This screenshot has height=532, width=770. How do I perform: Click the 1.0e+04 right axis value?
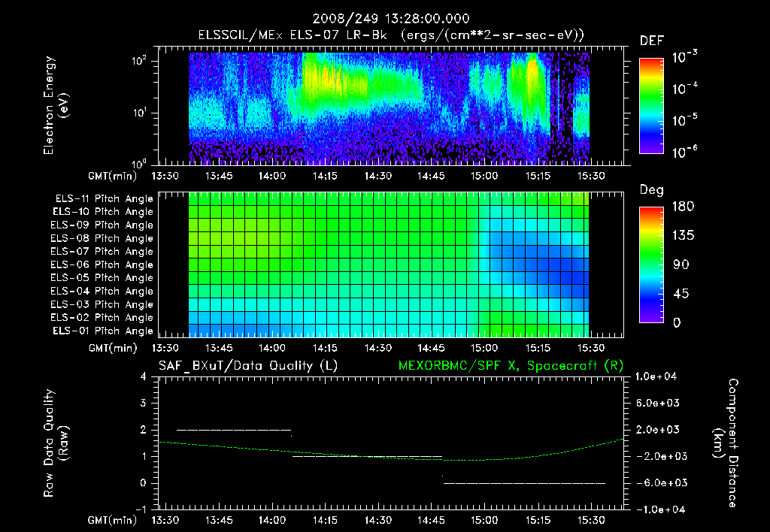click(656, 376)
